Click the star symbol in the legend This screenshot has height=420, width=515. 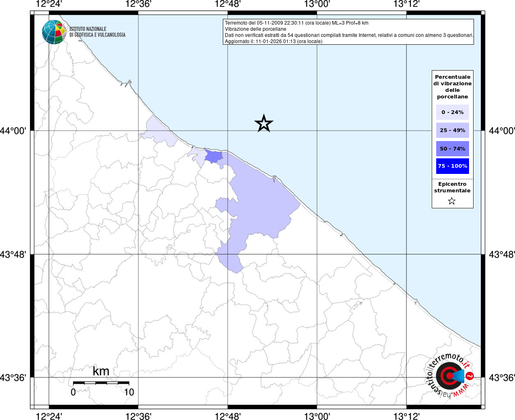click(452, 201)
